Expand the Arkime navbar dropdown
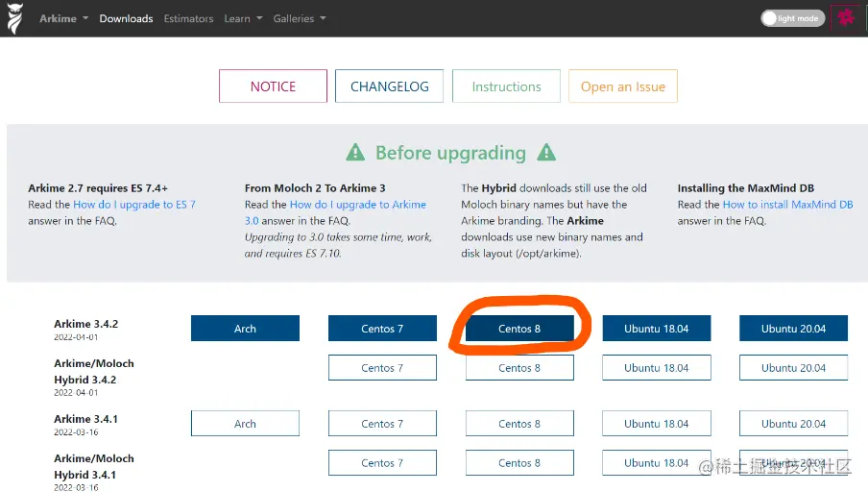The image size is (868, 492). (63, 18)
